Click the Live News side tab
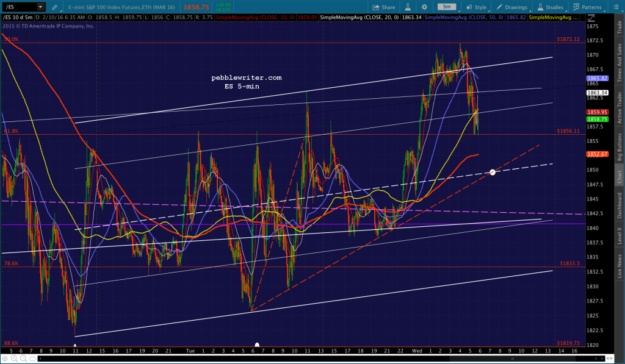625x364 pixels. [x=620, y=266]
